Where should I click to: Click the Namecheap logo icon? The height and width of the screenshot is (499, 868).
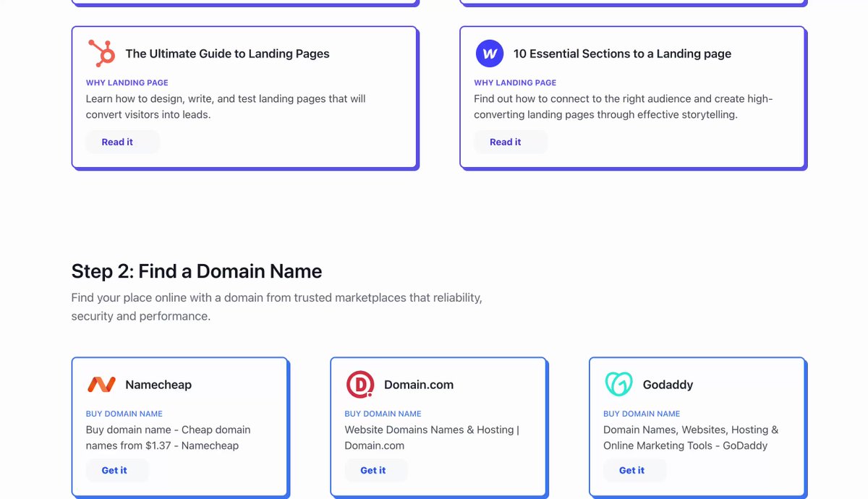point(101,385)
